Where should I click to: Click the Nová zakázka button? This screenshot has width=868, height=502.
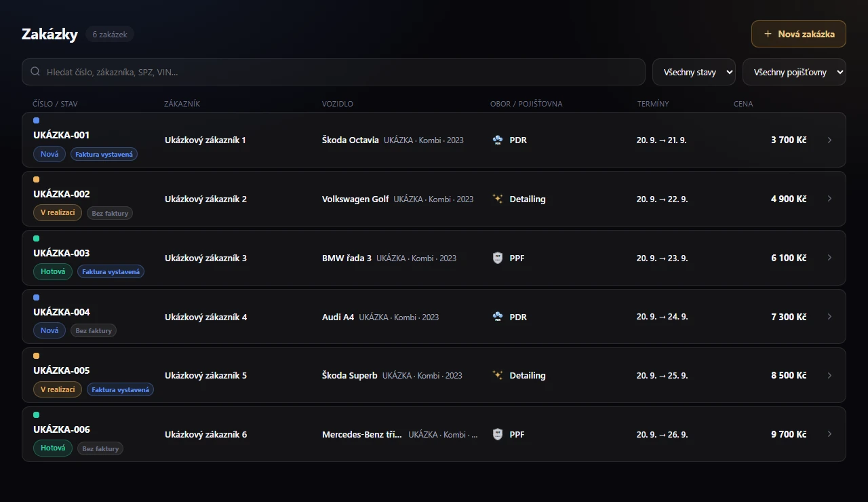799,34
